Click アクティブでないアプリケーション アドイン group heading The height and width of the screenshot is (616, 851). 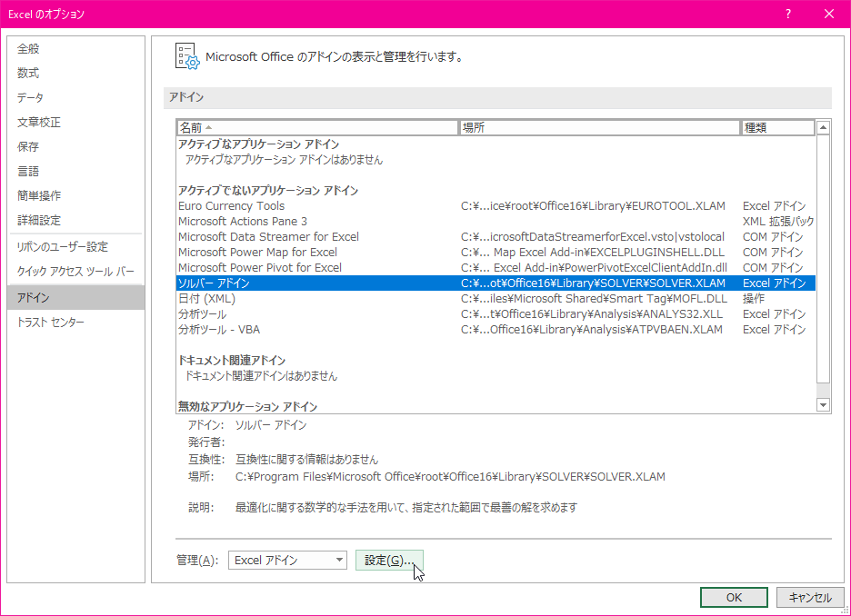268,191
